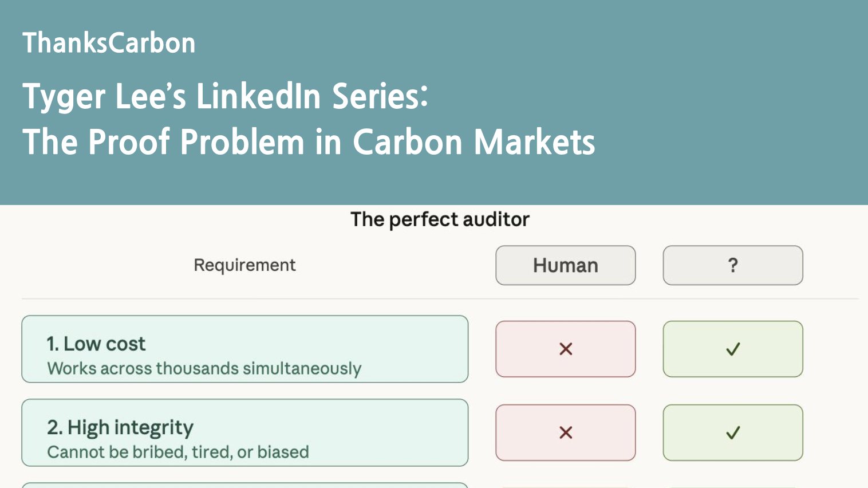Select the "1. Low cost" requirement heading
This screenshot has width=868, height=488.
(x=96, y=344)
